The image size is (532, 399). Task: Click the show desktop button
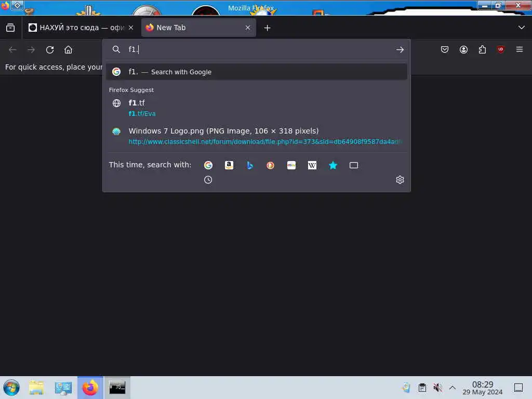(x=518, y=388)
